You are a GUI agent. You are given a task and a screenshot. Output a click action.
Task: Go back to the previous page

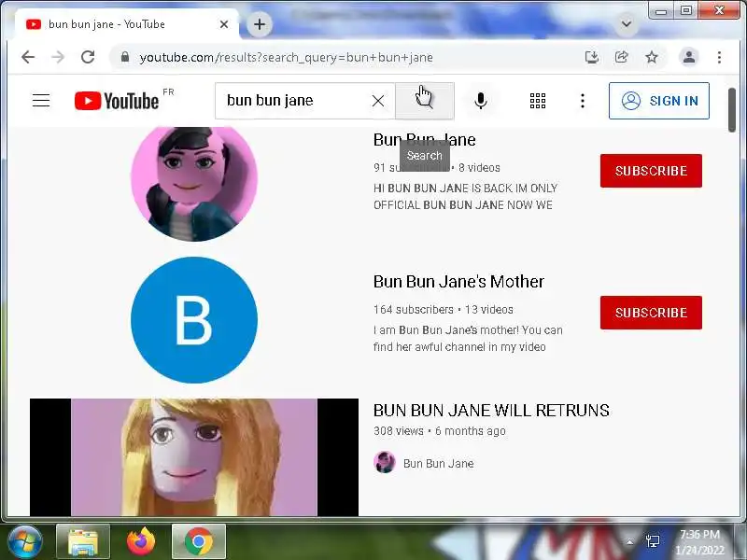pos(28,57)
